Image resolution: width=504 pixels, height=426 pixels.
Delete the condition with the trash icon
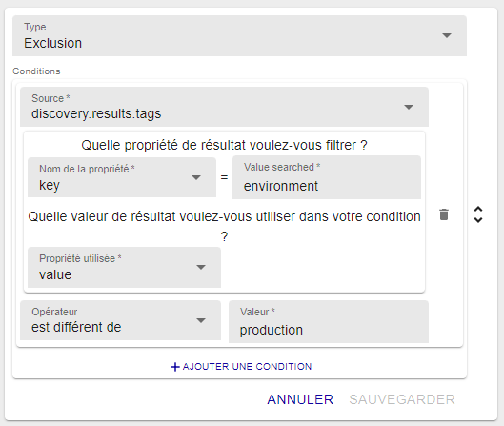[x=444, y=214]
